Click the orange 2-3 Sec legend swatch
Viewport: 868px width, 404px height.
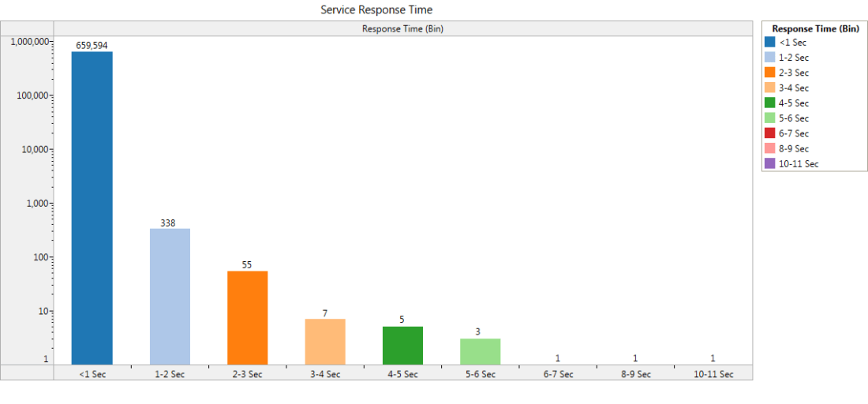coord(770,73)
